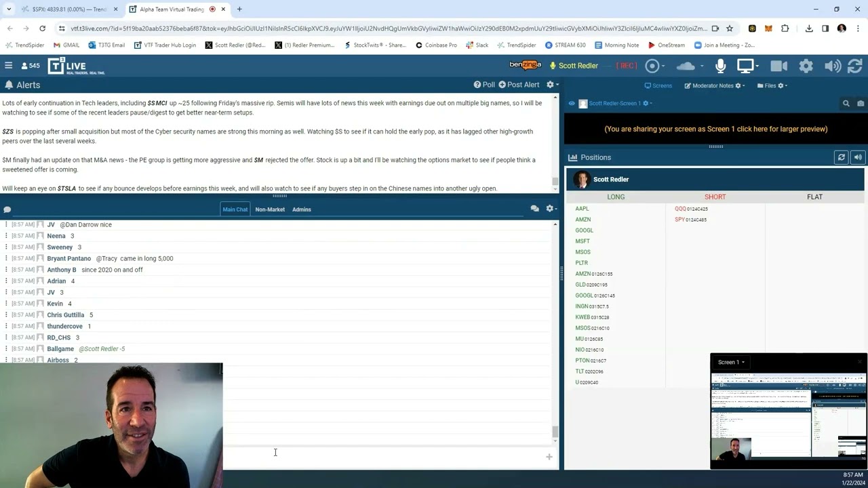
Task: Click the Alerts bell icon
Action: pyautogui.click(x=9, y=85)
